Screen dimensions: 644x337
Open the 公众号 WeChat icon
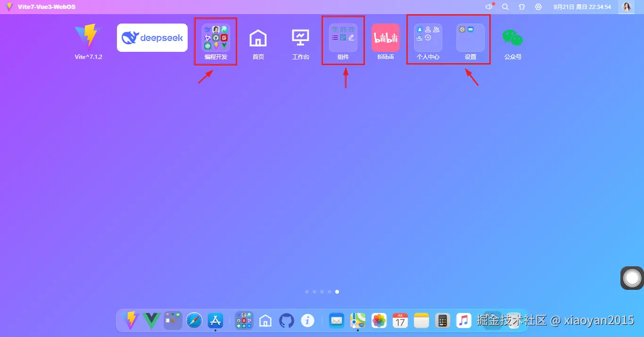513,38
